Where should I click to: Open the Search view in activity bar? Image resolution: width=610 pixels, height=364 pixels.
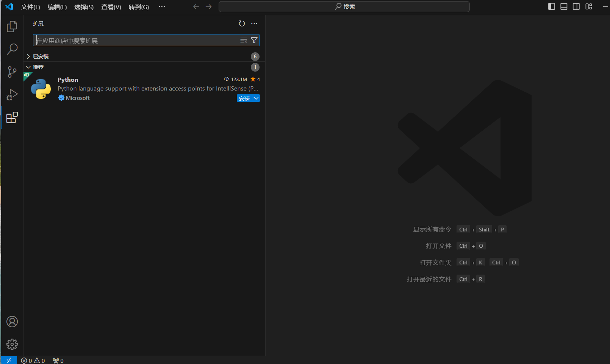pyautogui.click(x=12, y=49)
